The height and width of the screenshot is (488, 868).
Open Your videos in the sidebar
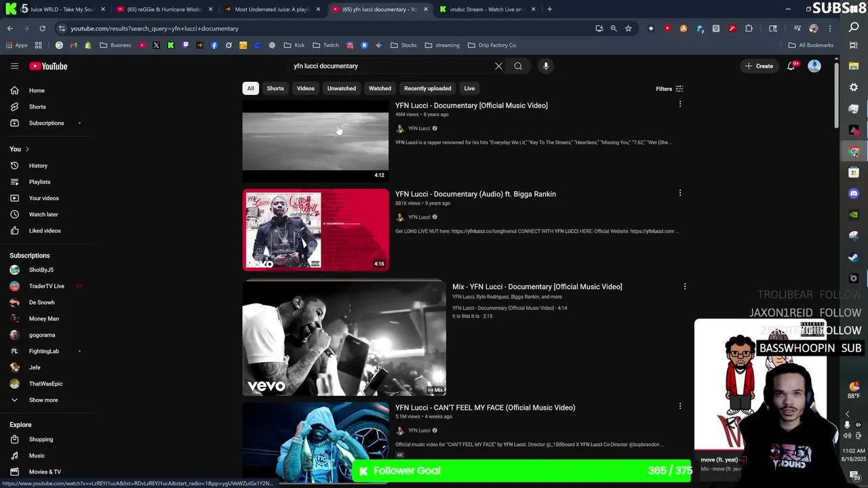pos(43,198)
